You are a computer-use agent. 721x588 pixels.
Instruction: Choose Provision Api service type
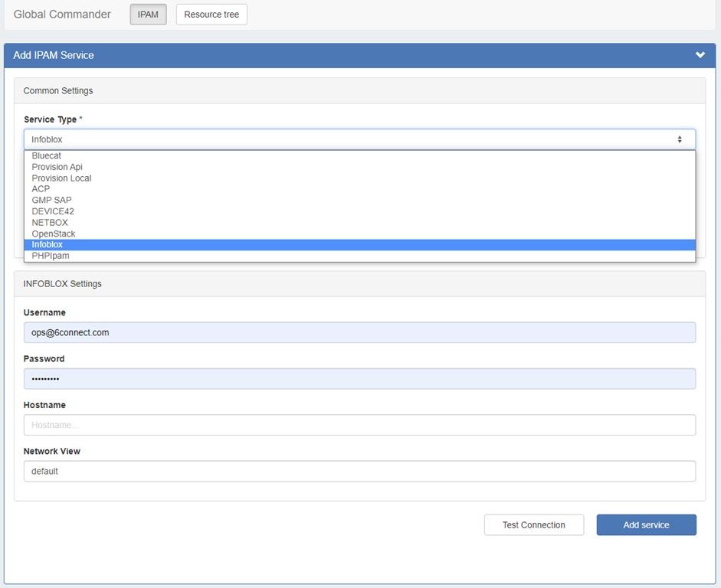click(x=57, y=167)
